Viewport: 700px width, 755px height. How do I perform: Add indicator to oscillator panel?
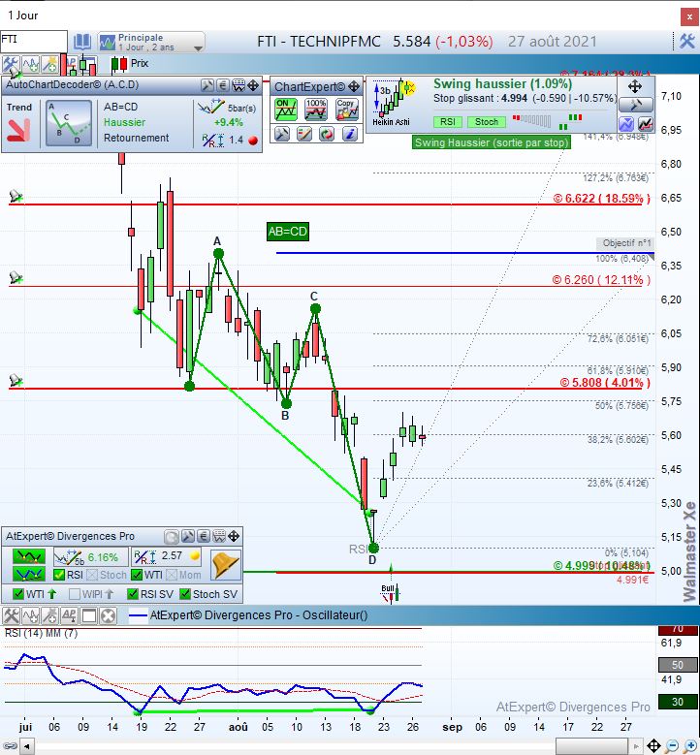[30, 615]
